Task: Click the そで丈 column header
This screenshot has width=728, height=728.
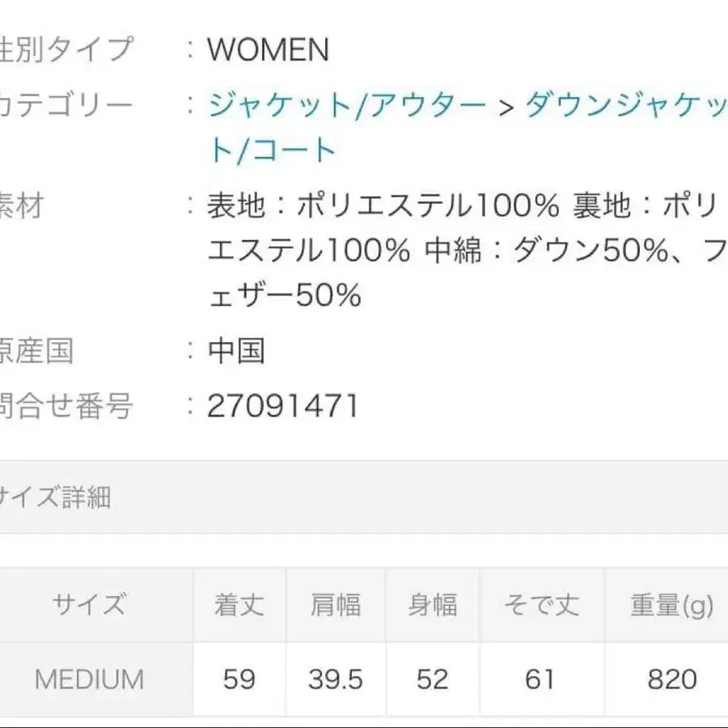Action: (543, 603)
